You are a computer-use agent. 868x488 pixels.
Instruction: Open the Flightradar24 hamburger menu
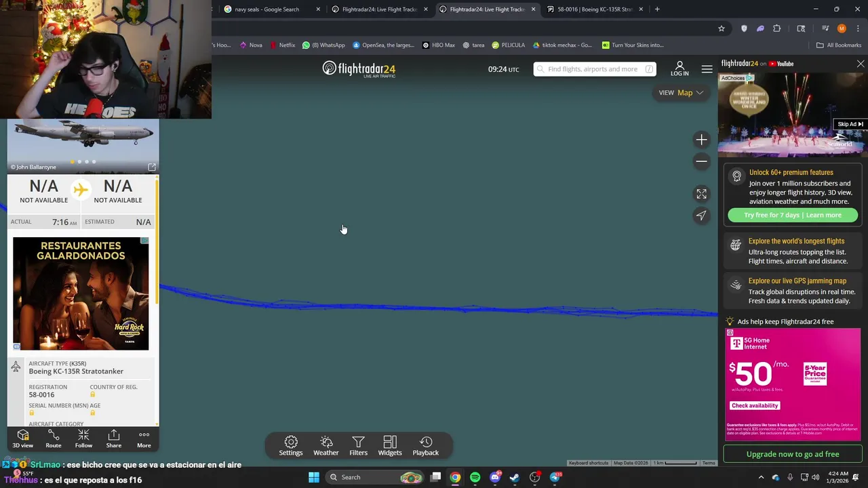[707, 69]
